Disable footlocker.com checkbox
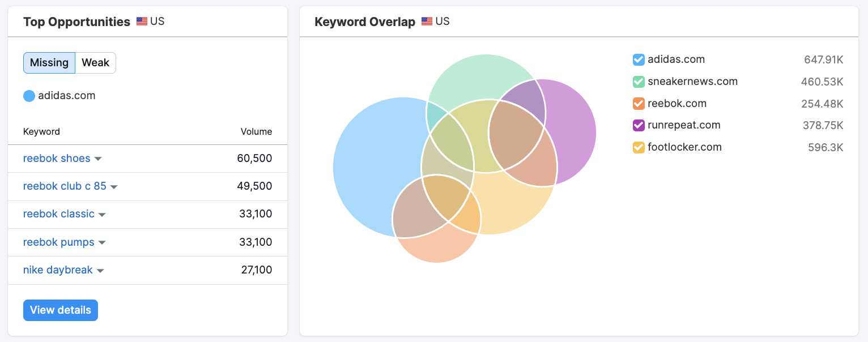The image size is (868, 342). click(x=639, y=147)
